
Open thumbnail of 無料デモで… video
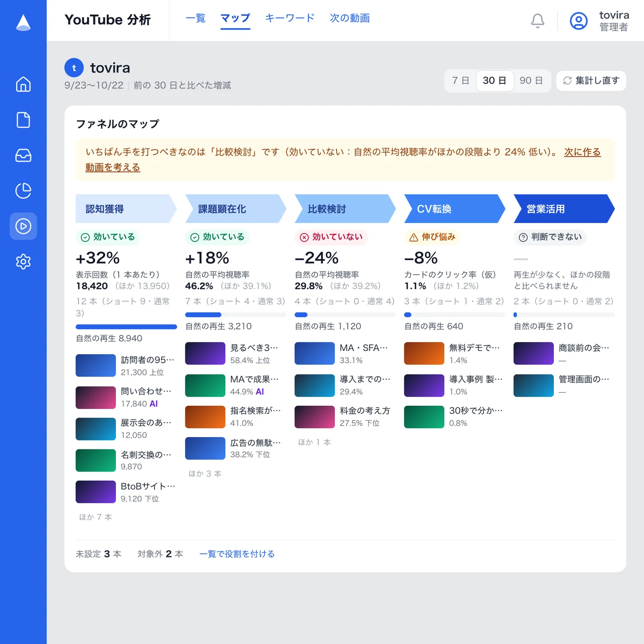coord(424,354)
